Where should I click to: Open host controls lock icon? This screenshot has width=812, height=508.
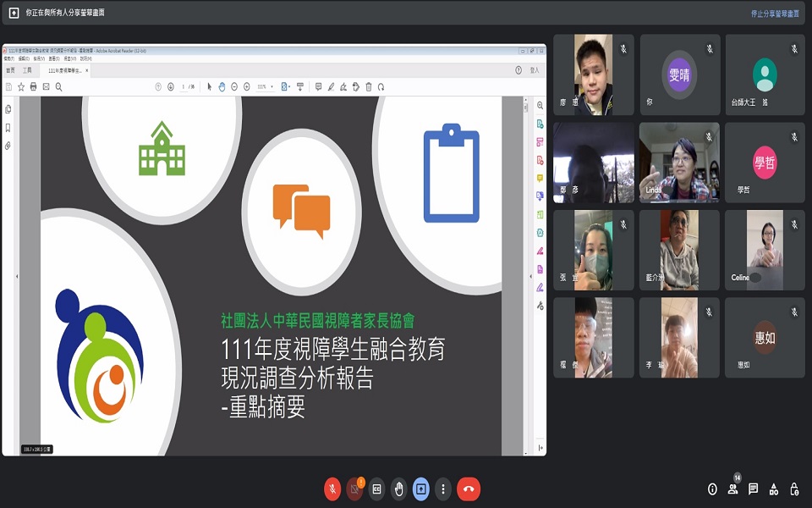coord(794,489)
